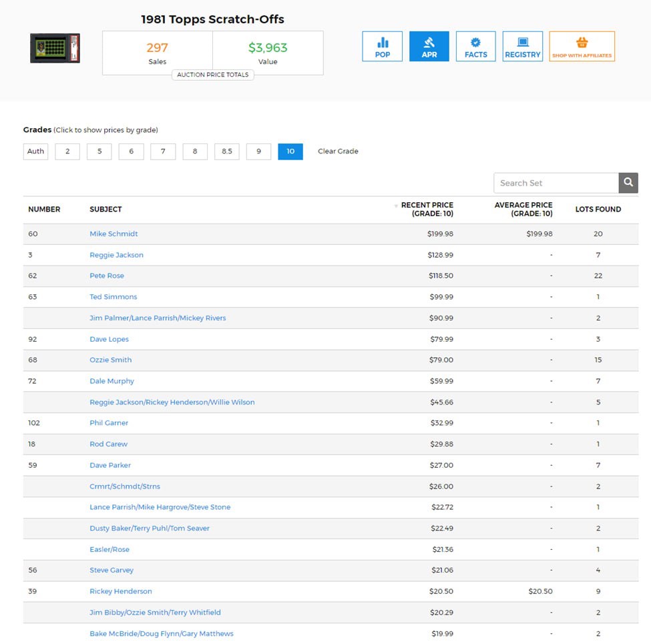This screenshot has width=651, height=644.
Task: Filter prices by Auth grade
Action: 35,151
